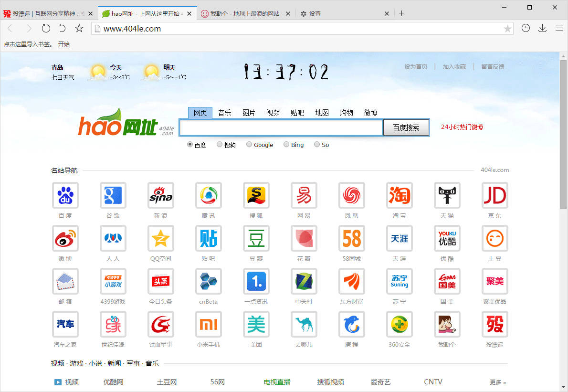Open the JD site icon
Screen dimensions: 568x392
[495, 195]
